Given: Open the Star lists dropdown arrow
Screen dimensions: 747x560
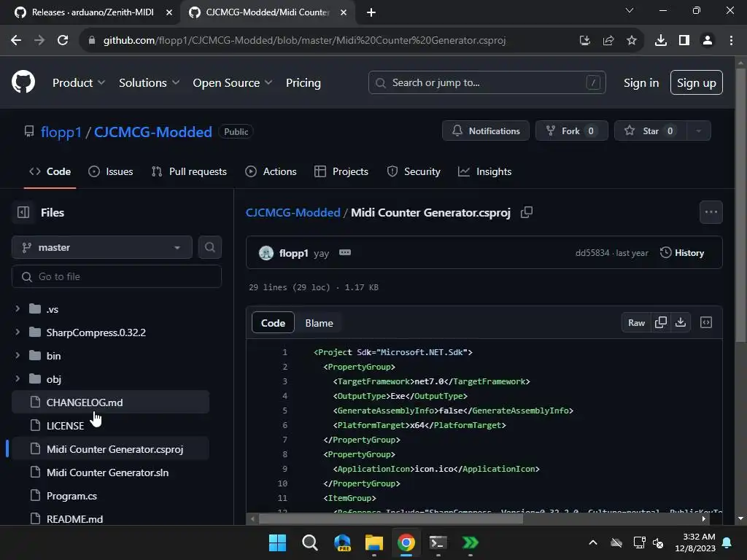Looking at the screenshot, I should 698,131.
